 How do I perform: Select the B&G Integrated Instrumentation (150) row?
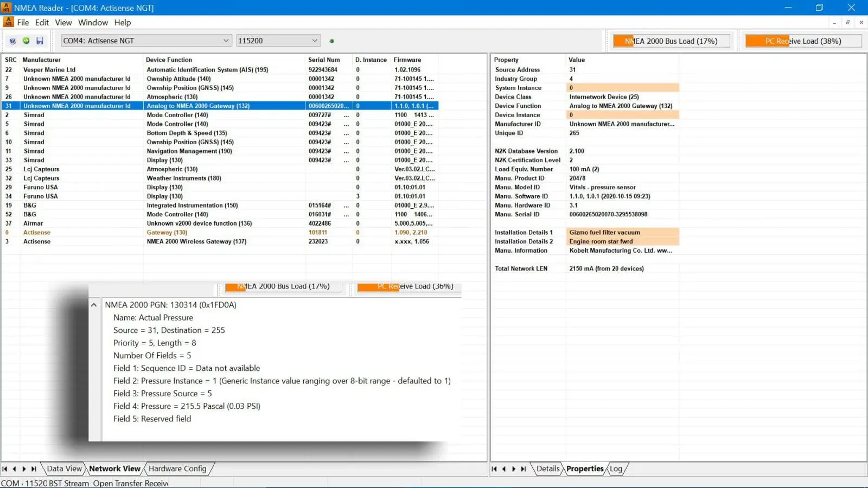coord(220,206)
